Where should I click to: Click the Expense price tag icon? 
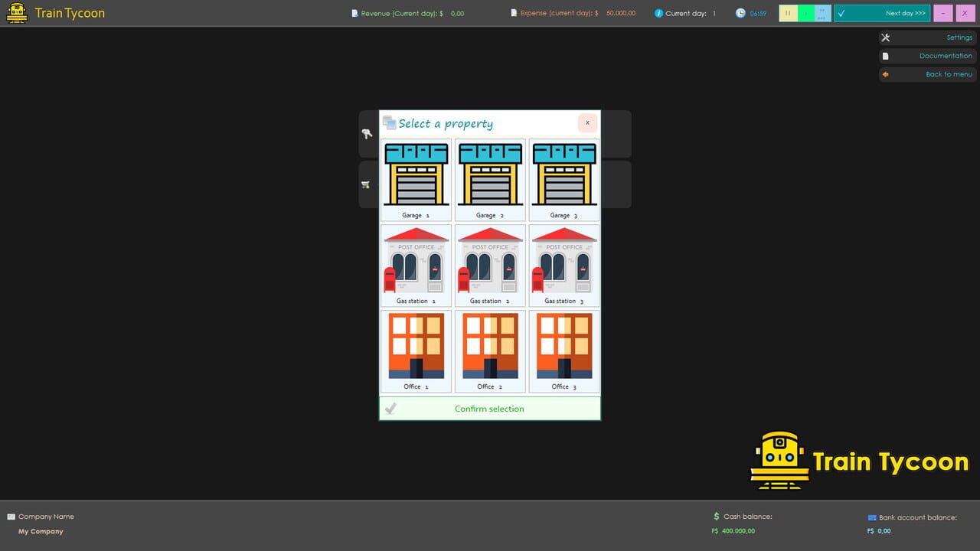coord(512,13)
